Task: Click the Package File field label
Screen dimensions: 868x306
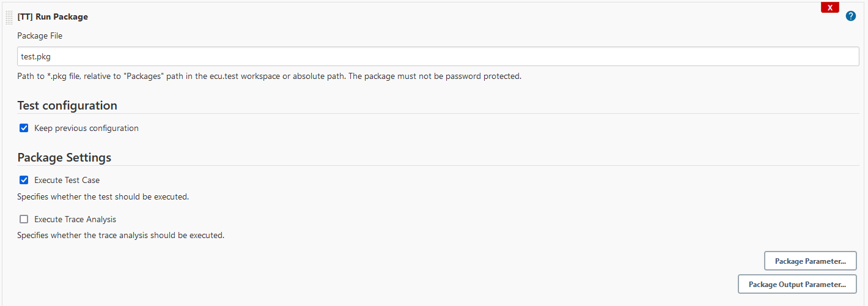Action: 40,36
